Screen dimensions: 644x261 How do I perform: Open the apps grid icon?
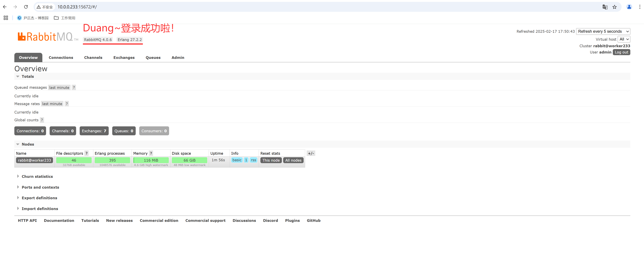6,18
